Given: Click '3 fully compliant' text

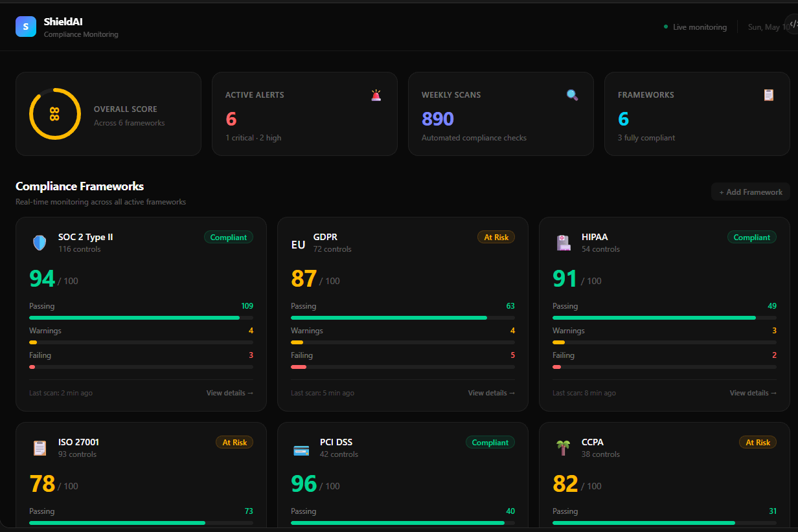Looking at the screenshot, I should tap(646, 138).
